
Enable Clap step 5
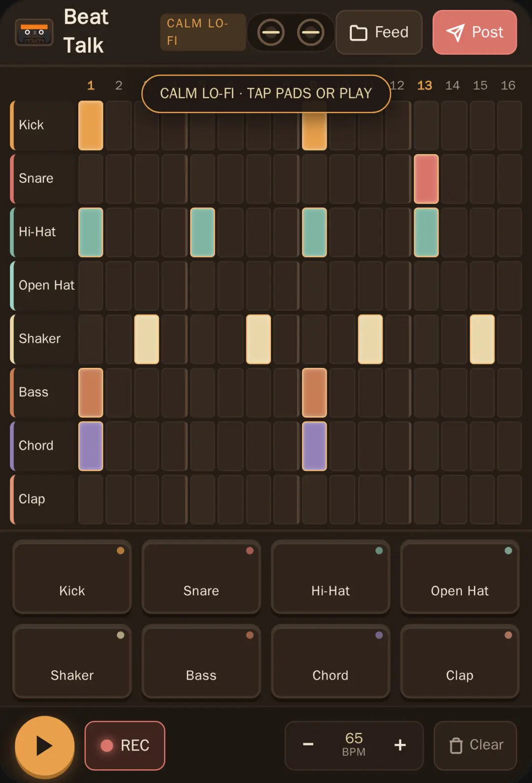(202, 499)
